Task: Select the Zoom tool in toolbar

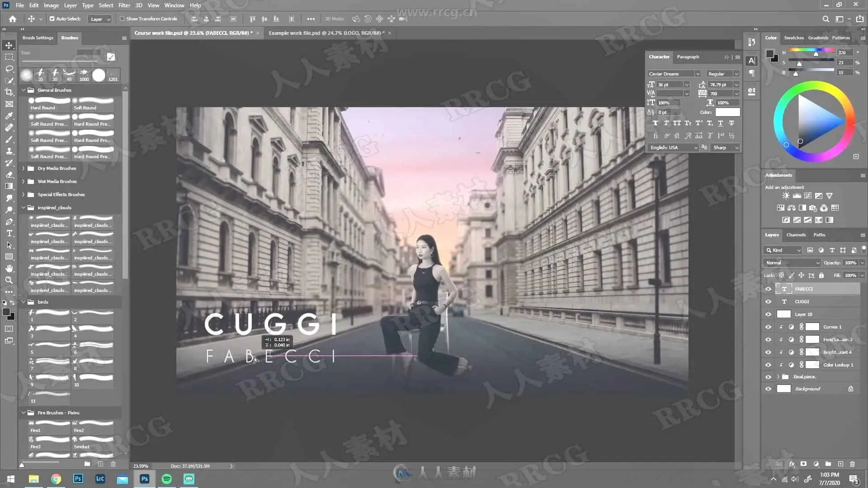Action: [9, 280]
